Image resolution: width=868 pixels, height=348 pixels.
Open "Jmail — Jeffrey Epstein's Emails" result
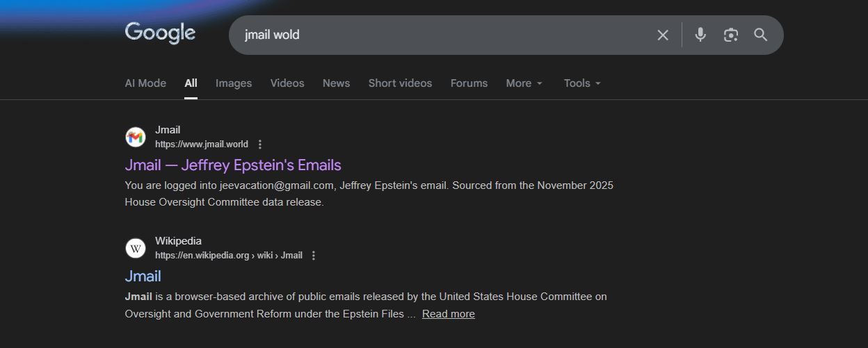[x=233, y=165]
